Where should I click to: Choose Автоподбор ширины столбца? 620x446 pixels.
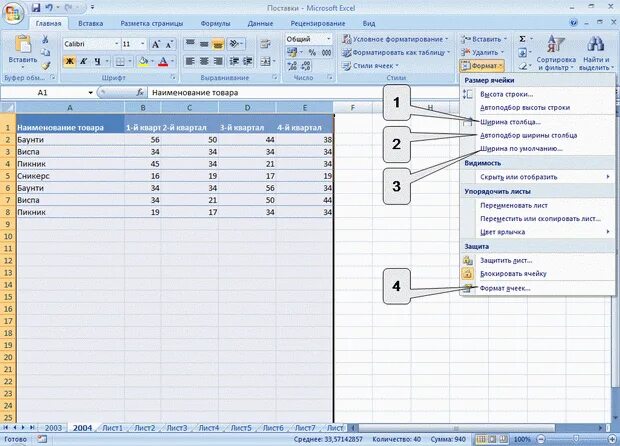tap(538, 135)
